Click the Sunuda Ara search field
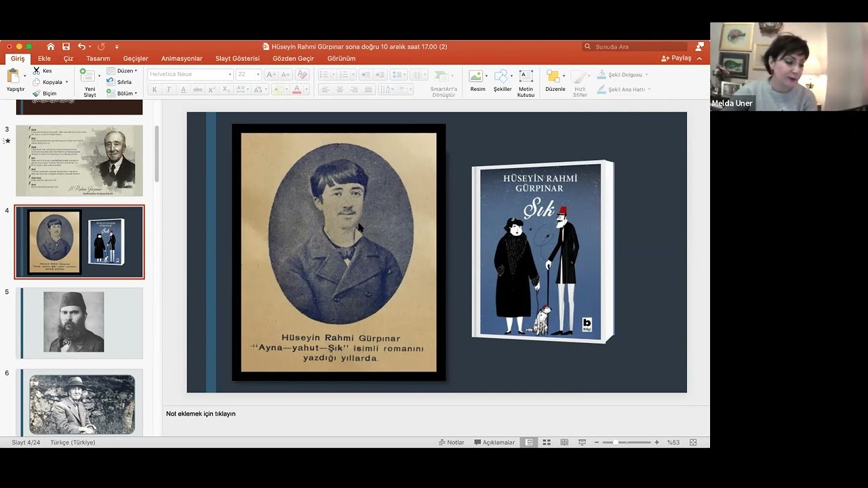 click(635, 47)
